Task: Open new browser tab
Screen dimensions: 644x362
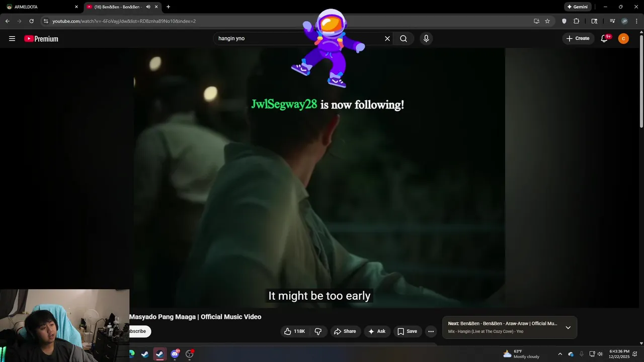Action: [168, 7]
